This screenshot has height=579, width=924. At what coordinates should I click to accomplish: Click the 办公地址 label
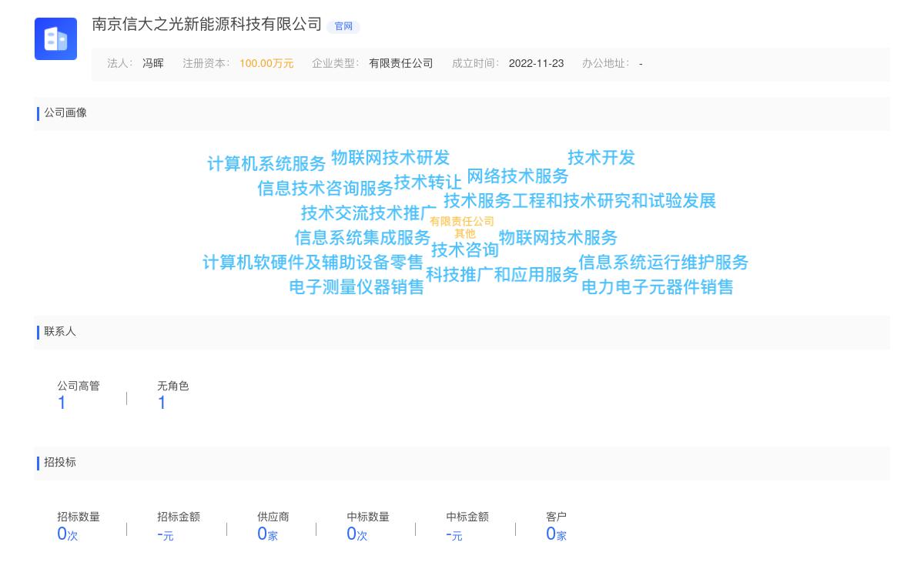(606, 64)
